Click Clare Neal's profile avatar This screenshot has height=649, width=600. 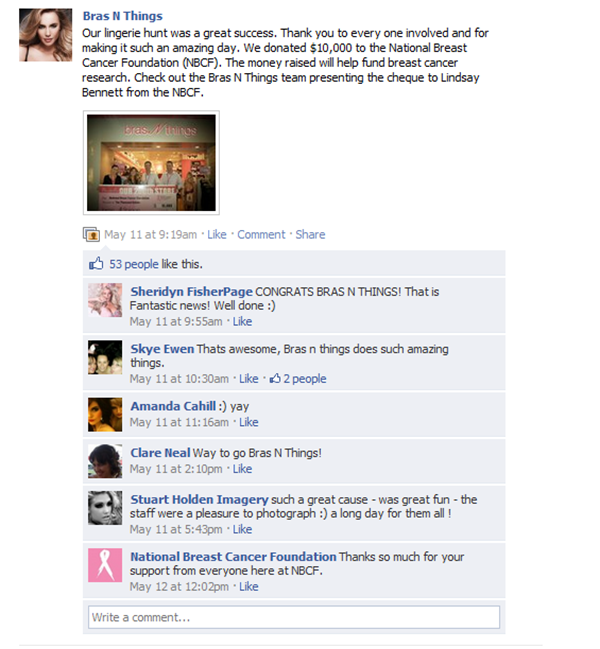pos(105,461)
